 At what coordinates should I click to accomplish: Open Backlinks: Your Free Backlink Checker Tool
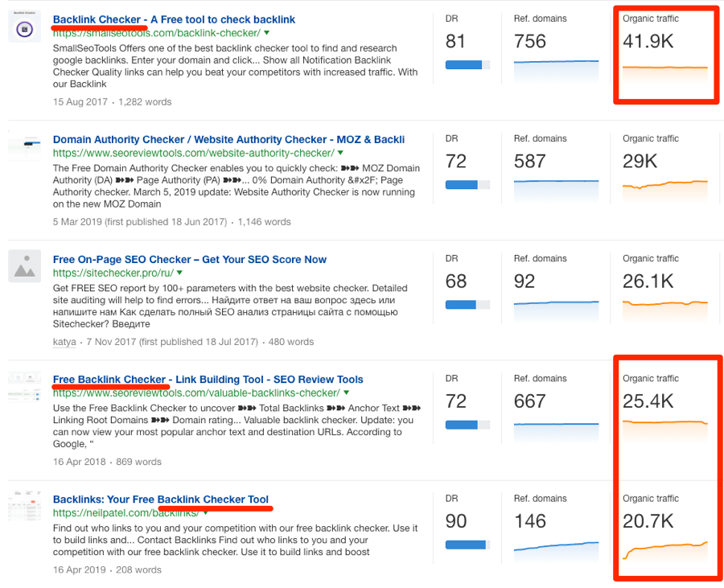pos(161,500)
